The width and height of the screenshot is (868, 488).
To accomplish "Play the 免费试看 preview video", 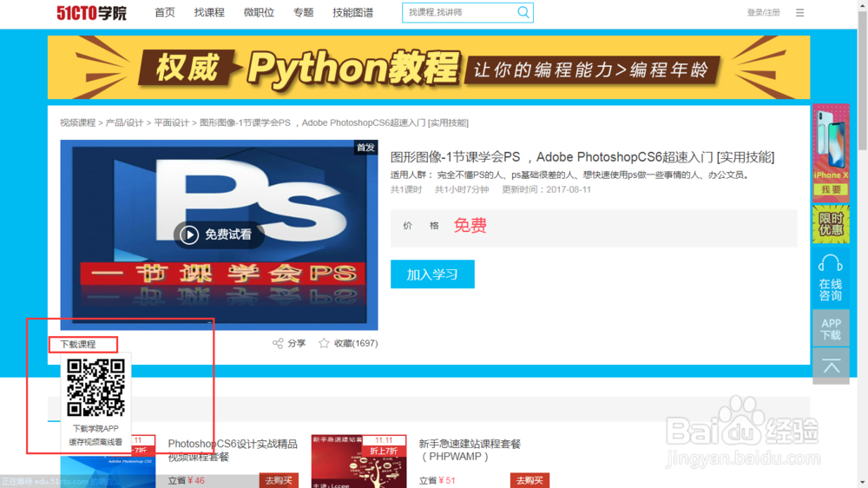I will tap(218, 234).
